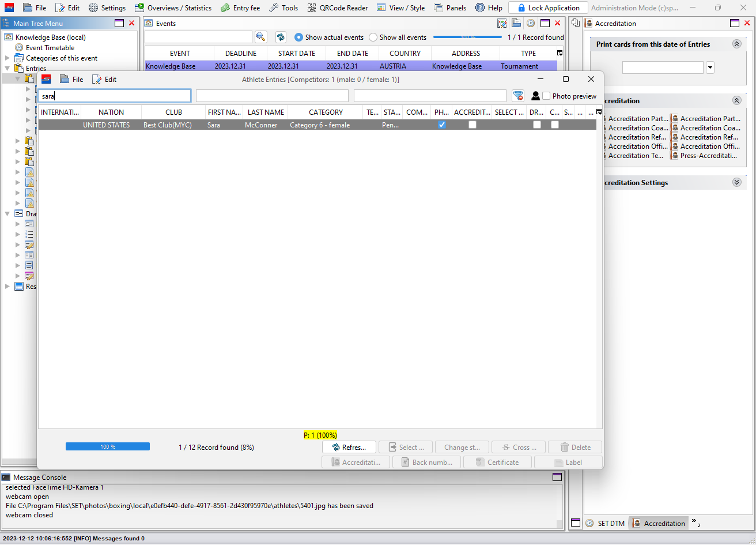This screenshot has height=545, width=756.
Task: Expand the Accreditation Settings section
Action: pyautogui.click(x=736, y=182)
